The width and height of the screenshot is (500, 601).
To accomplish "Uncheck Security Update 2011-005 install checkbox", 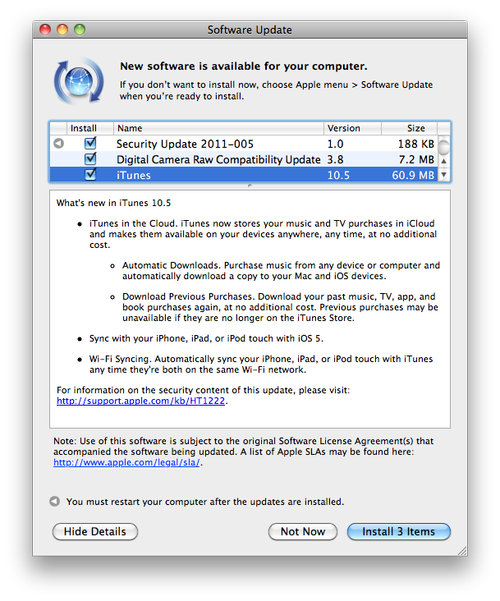I will (x=90, y=143).
